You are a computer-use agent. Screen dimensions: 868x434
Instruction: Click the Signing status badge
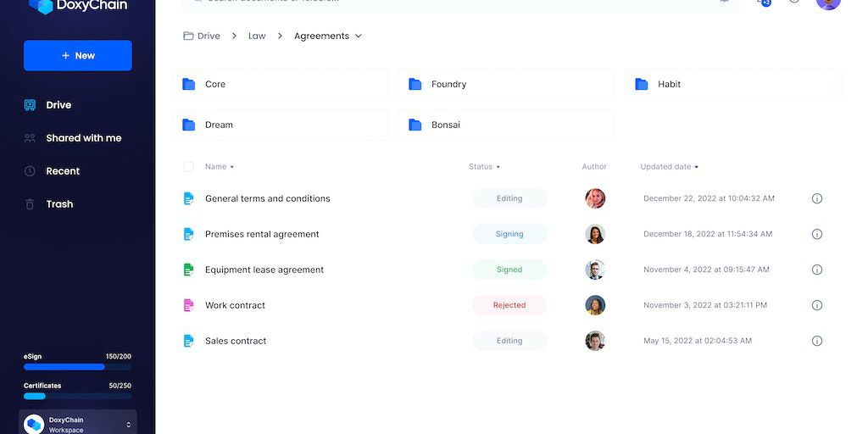click(509, 234)
